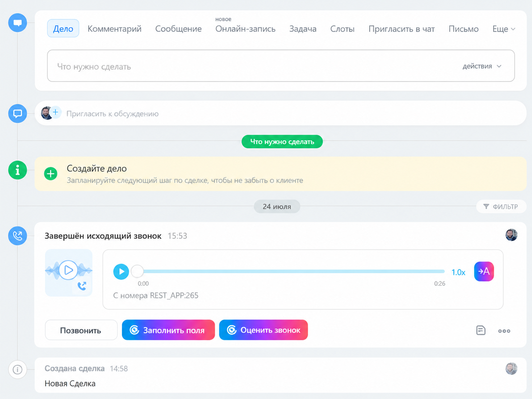This screenshot has height=399, width=532.
Task: Play call recording in audio player
Action: (121, 272)
